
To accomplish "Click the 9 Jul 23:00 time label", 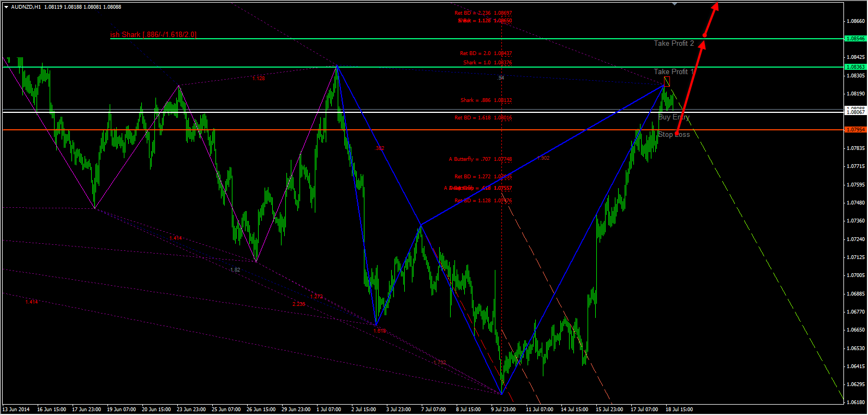I will click(x=503, y=410).
